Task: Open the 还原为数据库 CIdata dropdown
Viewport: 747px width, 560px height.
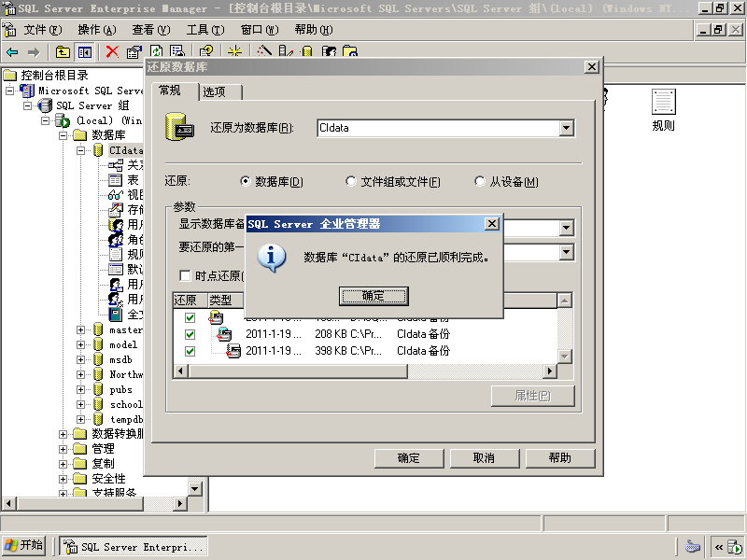Action: click(x=566, y=128)
